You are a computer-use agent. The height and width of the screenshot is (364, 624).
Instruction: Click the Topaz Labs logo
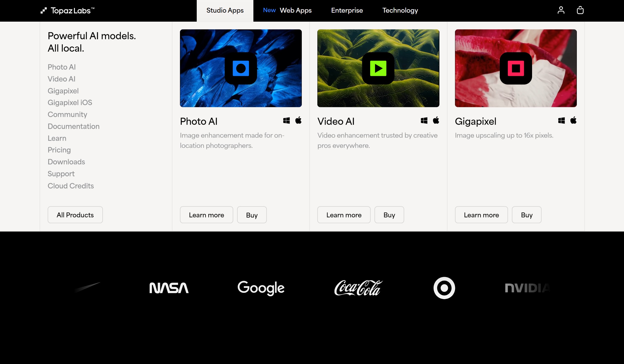(x=68, y=10)
